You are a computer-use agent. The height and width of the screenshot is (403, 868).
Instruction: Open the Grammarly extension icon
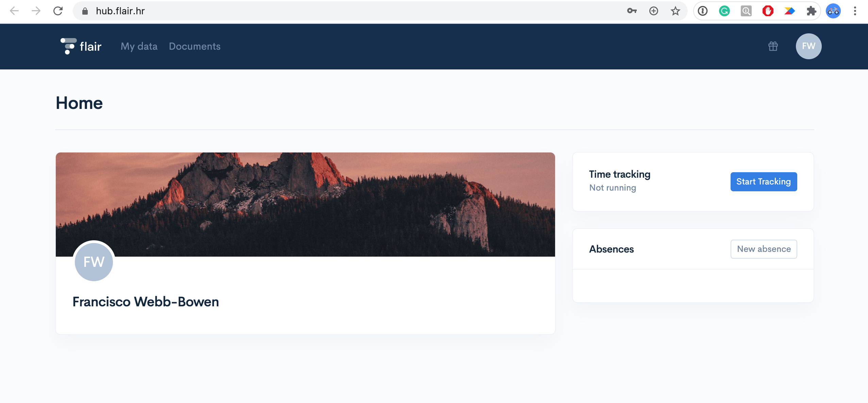pos(724,11)
